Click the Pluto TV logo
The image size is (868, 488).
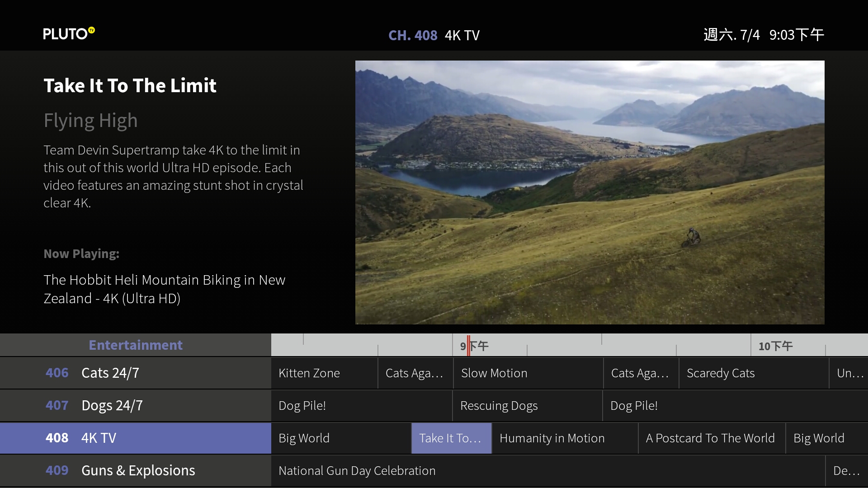click(69, 34)
